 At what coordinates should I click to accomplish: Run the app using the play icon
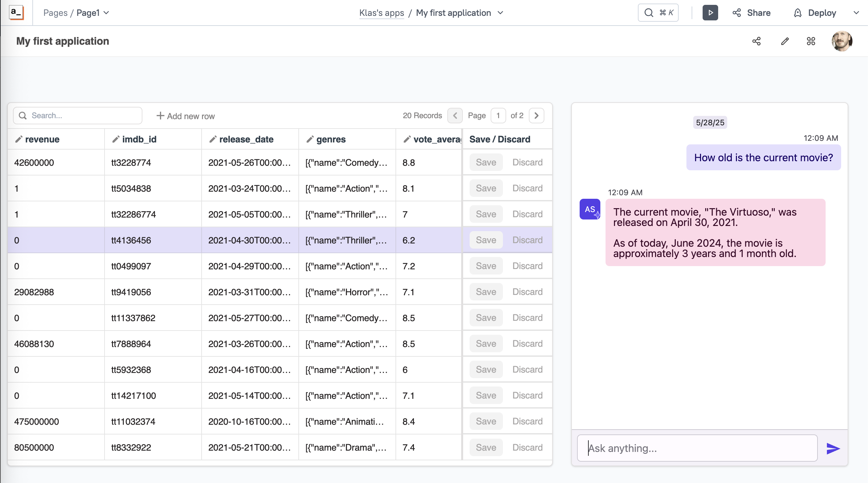710,13
